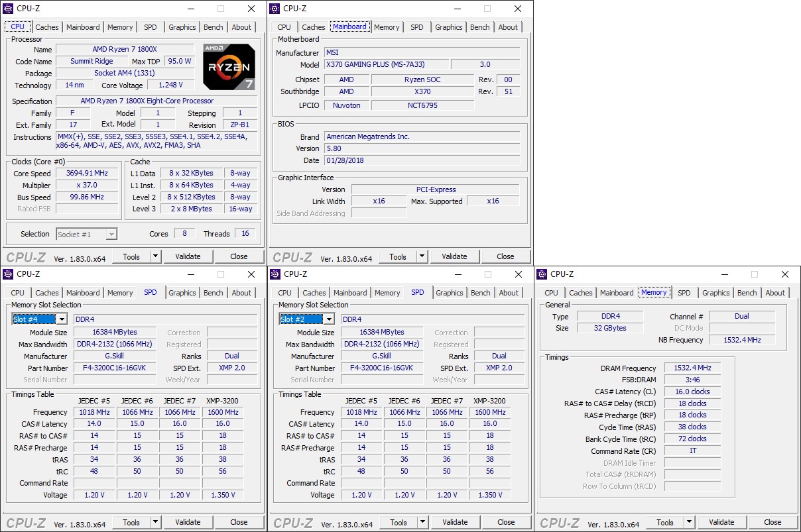Click the Core Speed value 3694.91 MHz

coord(86,174)
